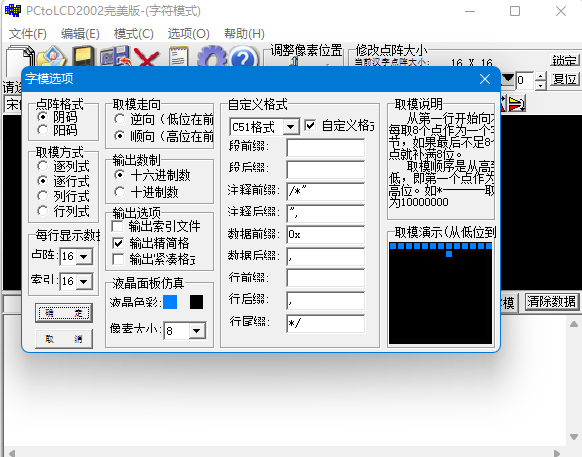Open the 帮助(H) menu
Viewport: 582px width, 457px height.
tap(244, 34)
